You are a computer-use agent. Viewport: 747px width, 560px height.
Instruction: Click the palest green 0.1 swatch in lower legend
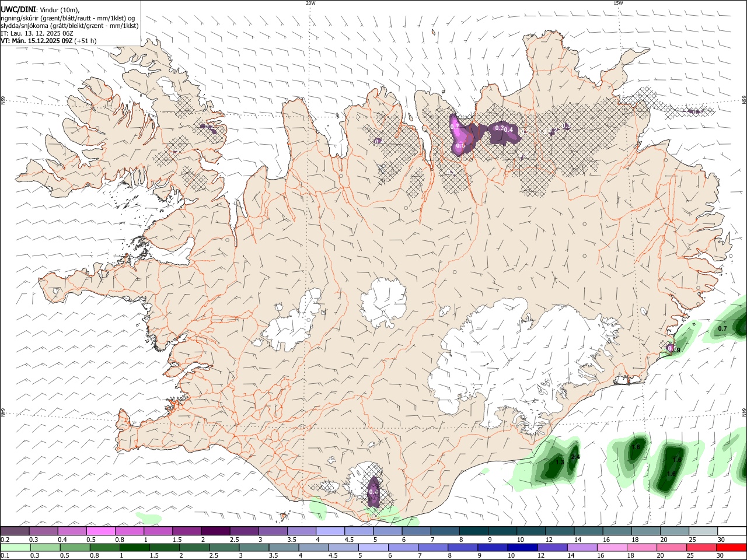pos(15,548)
